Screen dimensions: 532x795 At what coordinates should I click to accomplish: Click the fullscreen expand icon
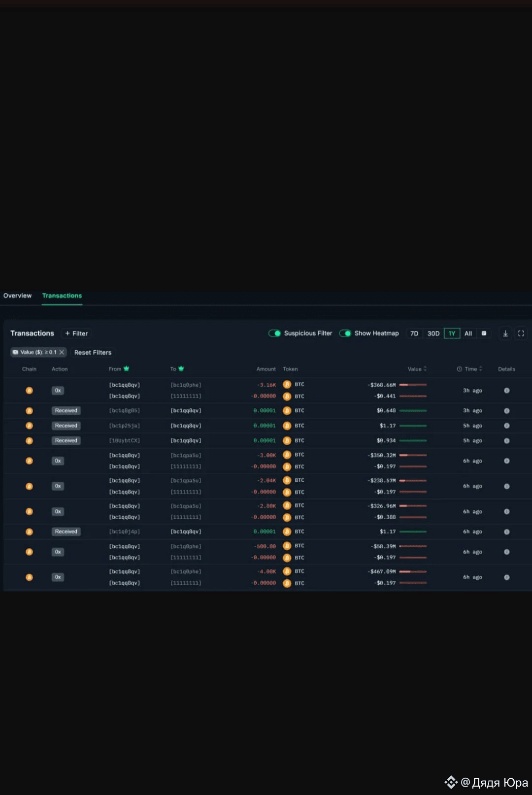(521, 333)
